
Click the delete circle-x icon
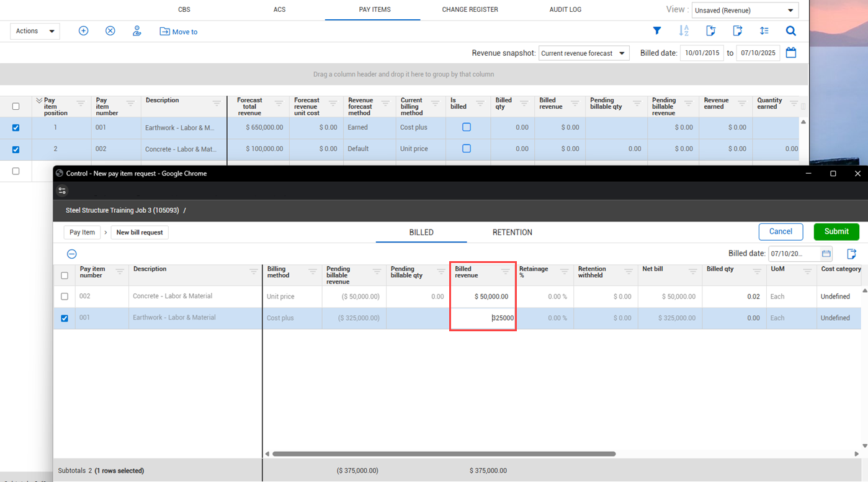pyautogui.click(x=110, y=31)
